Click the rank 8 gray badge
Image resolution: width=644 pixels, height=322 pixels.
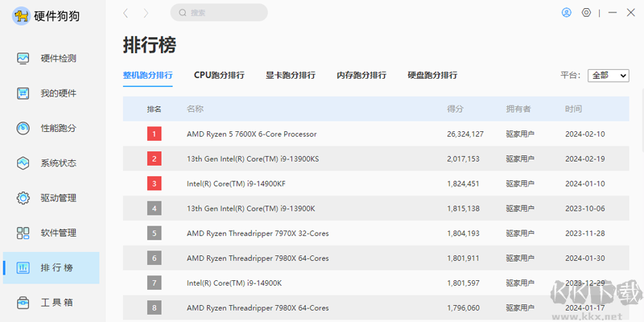click(x=155, y=308)
